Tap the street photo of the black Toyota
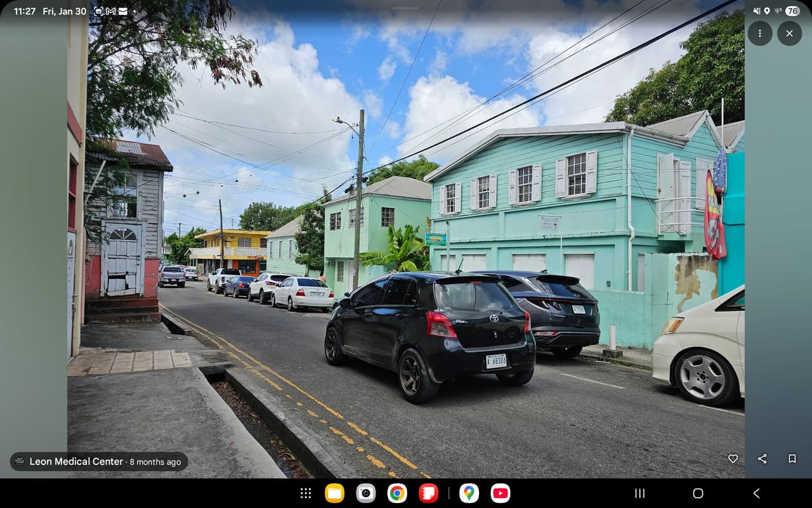This screenshot has width=812, height=508. point(406,239)
